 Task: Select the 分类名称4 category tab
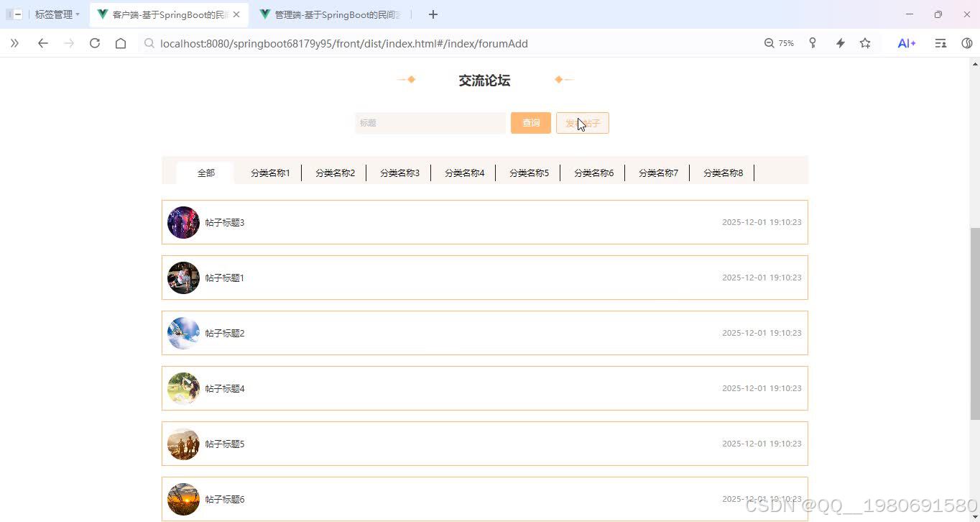464,173
